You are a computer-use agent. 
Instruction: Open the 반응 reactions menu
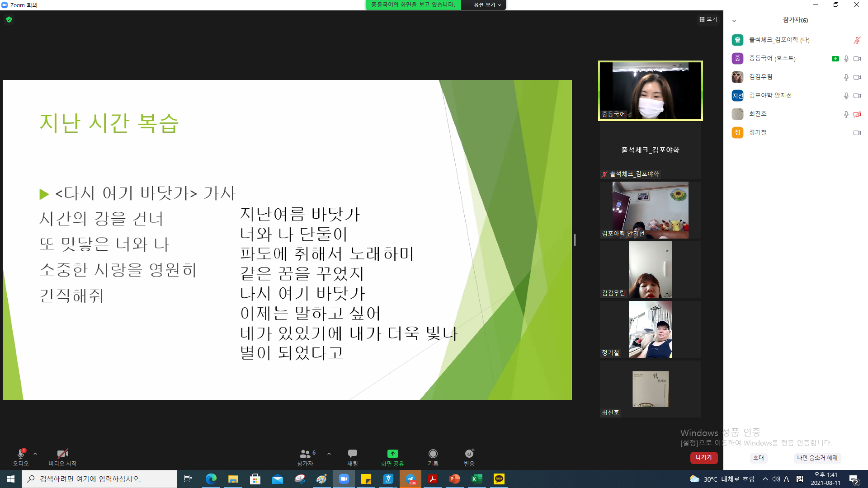[469, 456]
